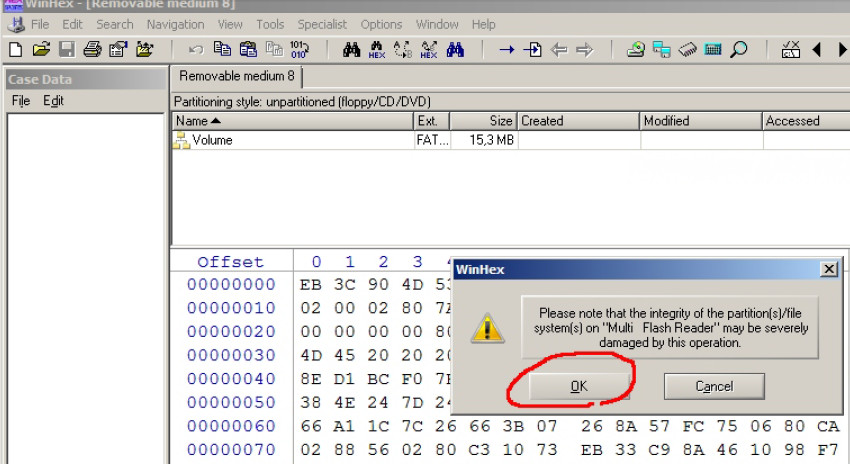Open the Properties toolbar icon
The width and height of the screenshot is (850, 464).
coord(118,50)
